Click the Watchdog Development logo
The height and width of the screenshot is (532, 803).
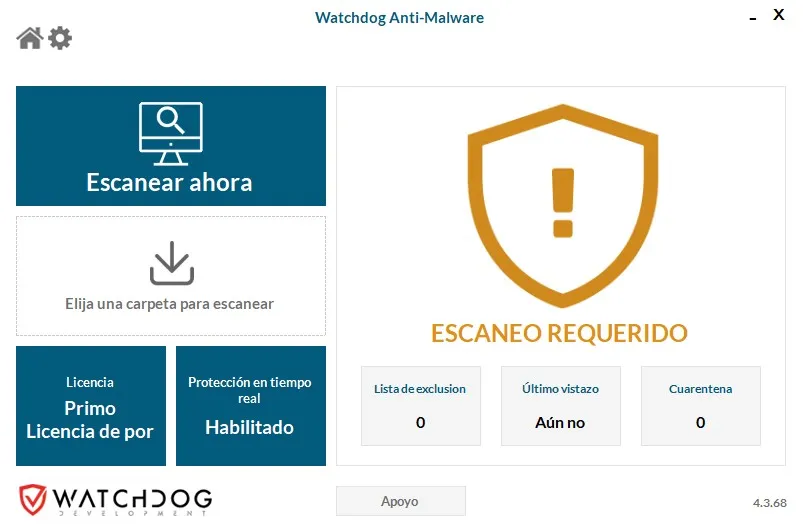point(115,500)
